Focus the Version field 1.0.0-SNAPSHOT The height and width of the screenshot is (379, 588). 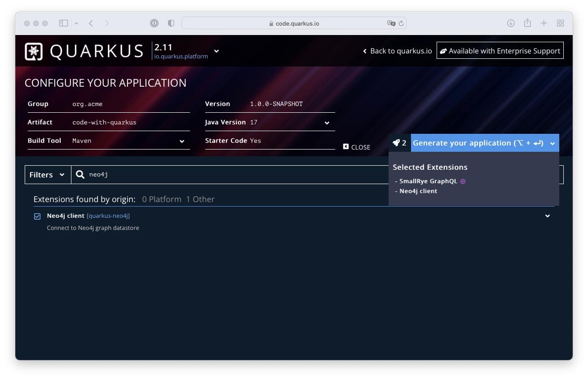point(292,104)
